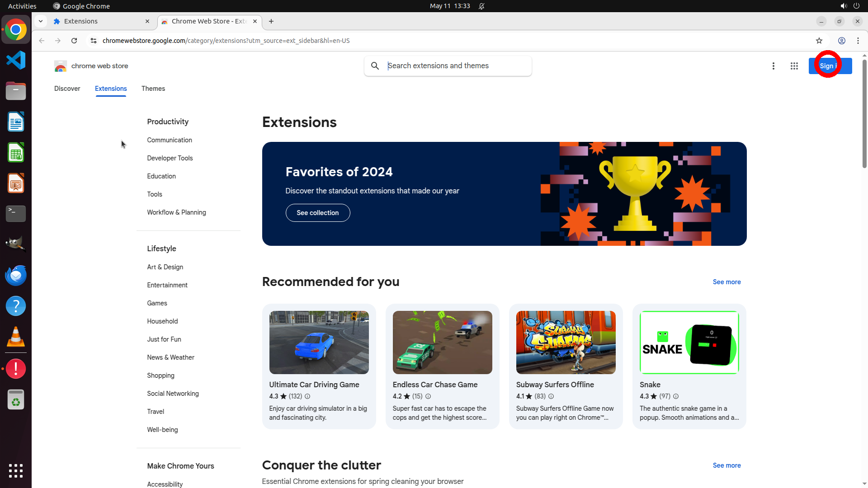
Task: Toggle the notifications bell in top bar
Action: coord(481,6)
